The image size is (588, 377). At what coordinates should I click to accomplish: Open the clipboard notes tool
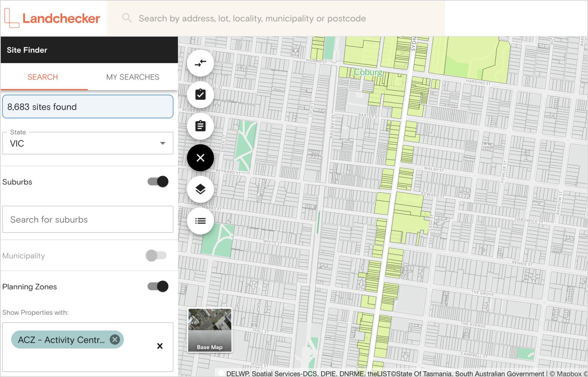[200, 126]
